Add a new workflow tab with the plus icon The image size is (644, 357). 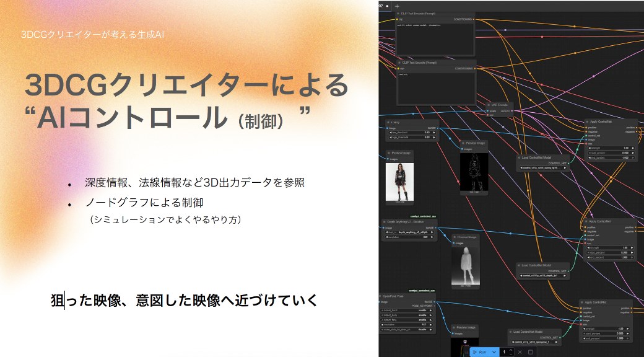coord(397,6)
